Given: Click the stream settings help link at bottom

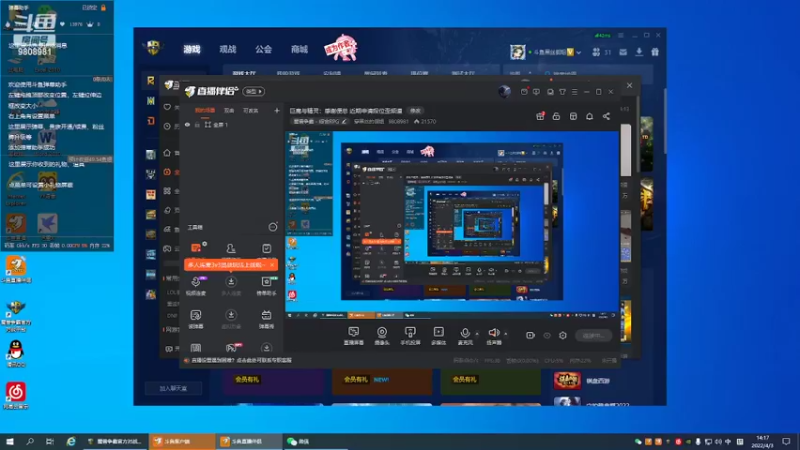Looking at the screenshot, I should click(x=241, y=360).
